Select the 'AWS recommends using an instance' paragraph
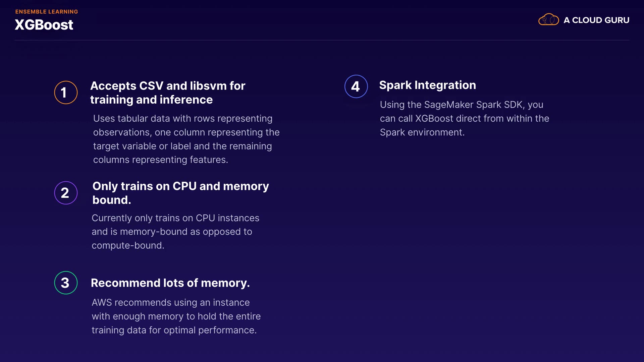The height and width of the screenshot is (362, 644). point(176,316)
